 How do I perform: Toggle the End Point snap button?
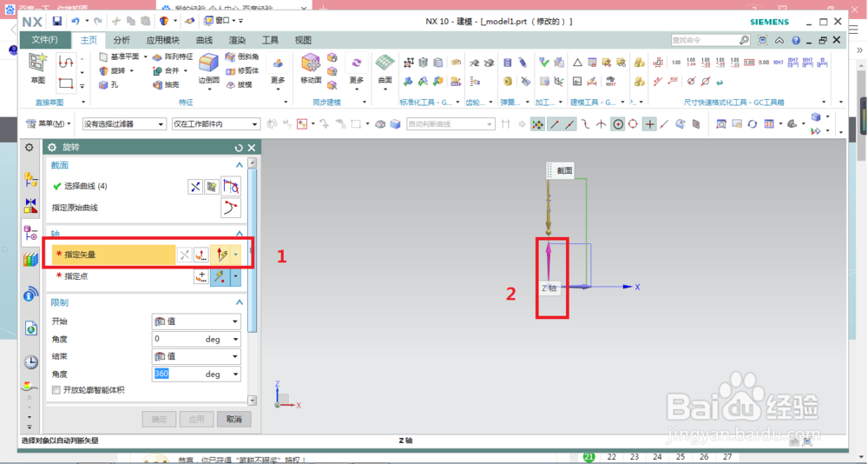(x=554, y=124)
